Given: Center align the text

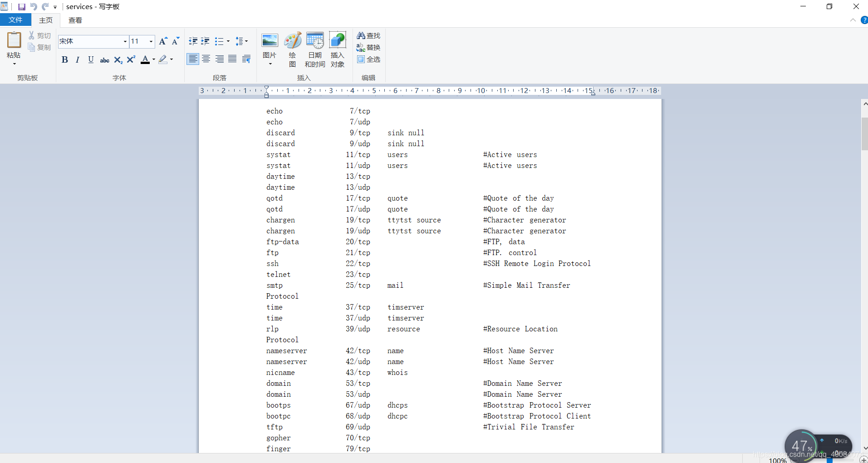Looking at the screenshot, I should pos(206,59).
